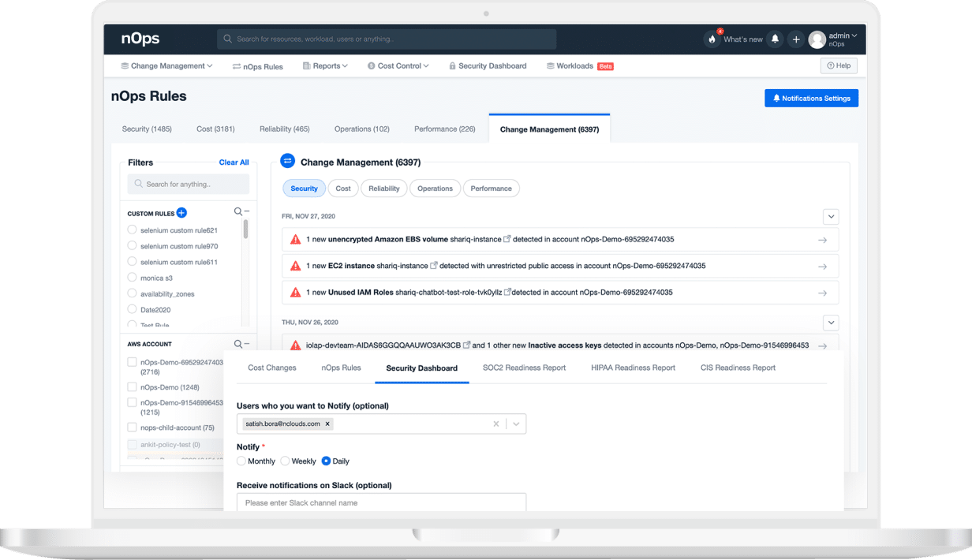Click the plus add icon in header

click(x=796, y=39)
